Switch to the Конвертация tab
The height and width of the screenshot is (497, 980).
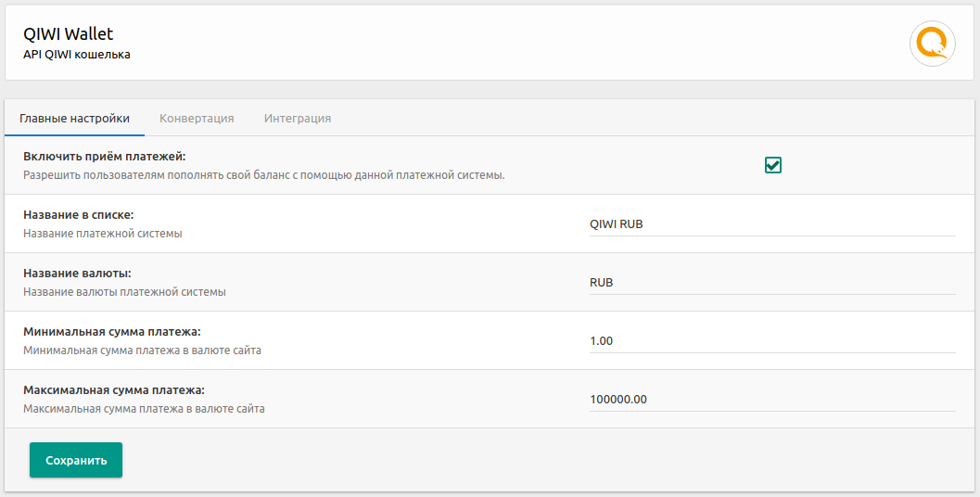tap(197, 119)
